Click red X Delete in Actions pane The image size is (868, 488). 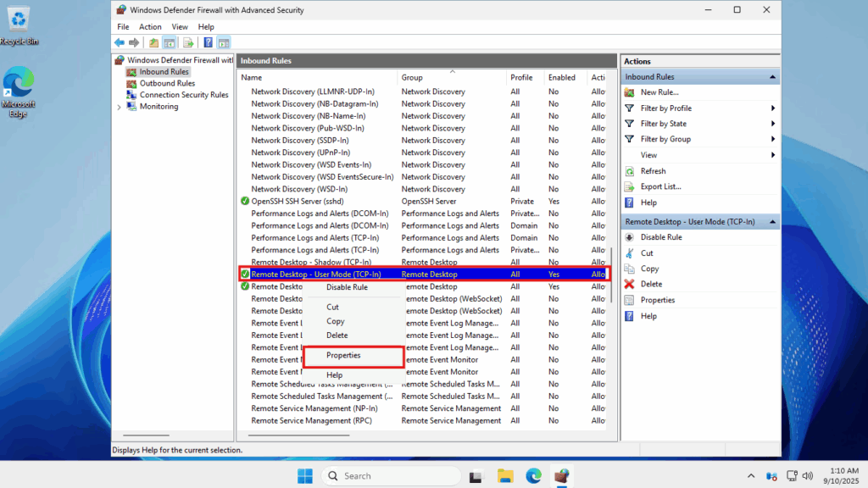pos(630,284)
